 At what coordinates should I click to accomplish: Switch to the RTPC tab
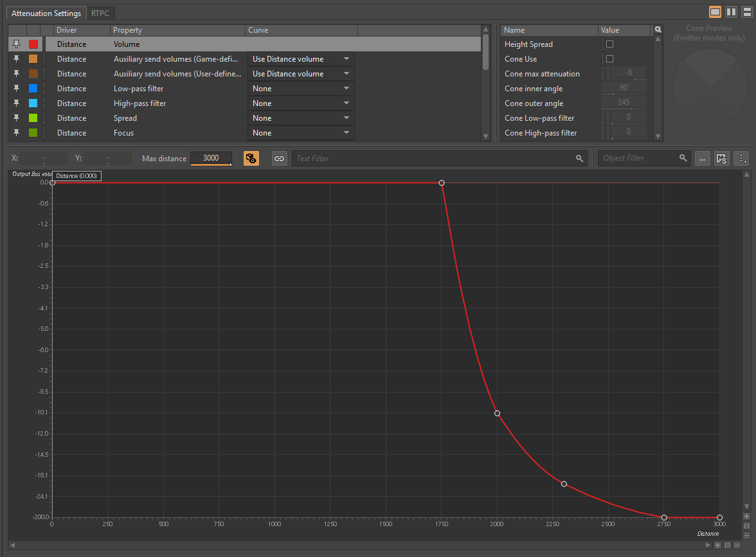(100, 13)
